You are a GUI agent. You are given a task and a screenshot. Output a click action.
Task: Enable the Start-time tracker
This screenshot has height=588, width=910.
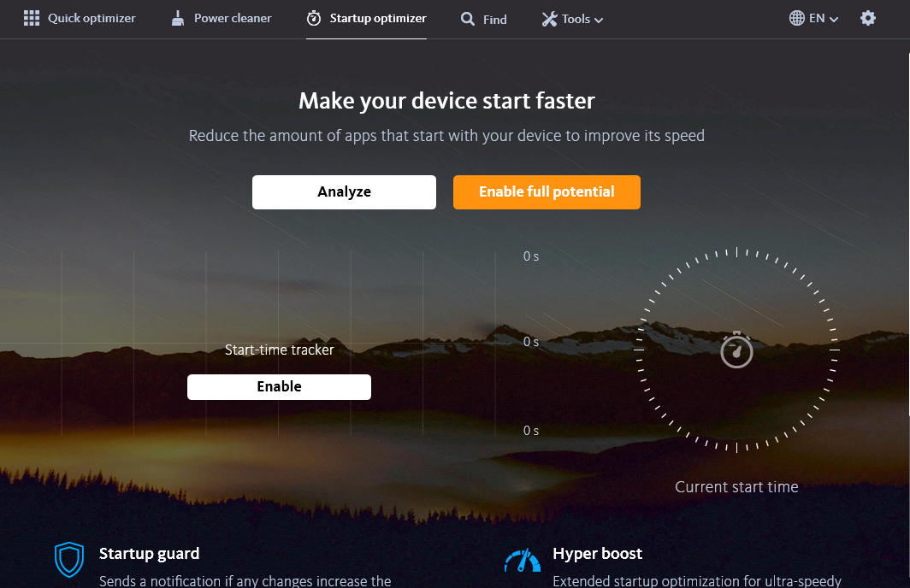click(x=279, y=386)
